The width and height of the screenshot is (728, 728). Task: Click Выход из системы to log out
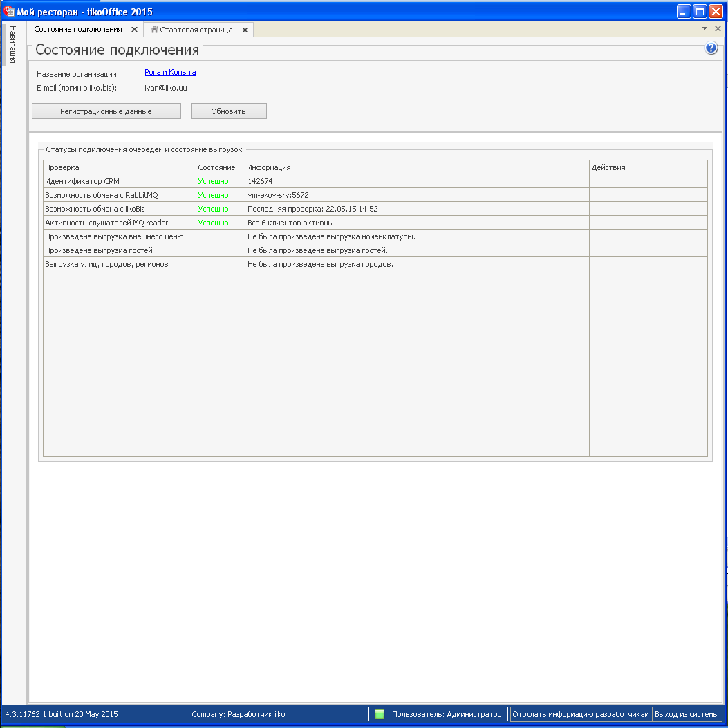click(687, 714)
